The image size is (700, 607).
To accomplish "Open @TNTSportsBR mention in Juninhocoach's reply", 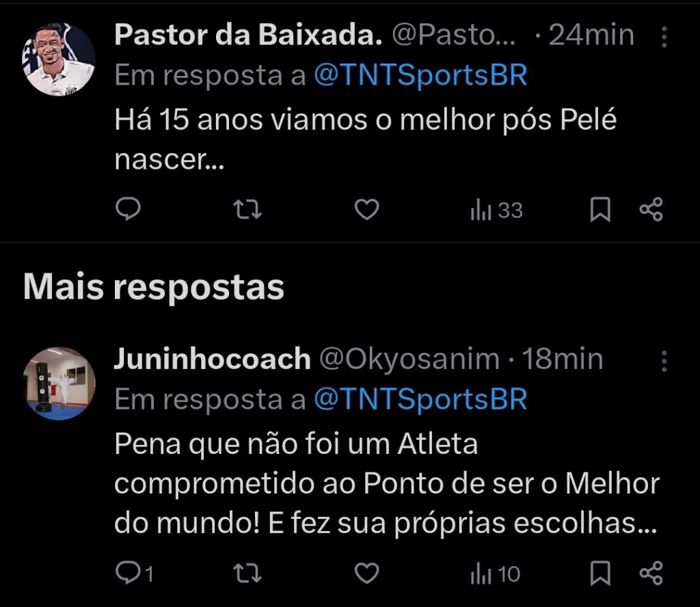I will point(420,400).
